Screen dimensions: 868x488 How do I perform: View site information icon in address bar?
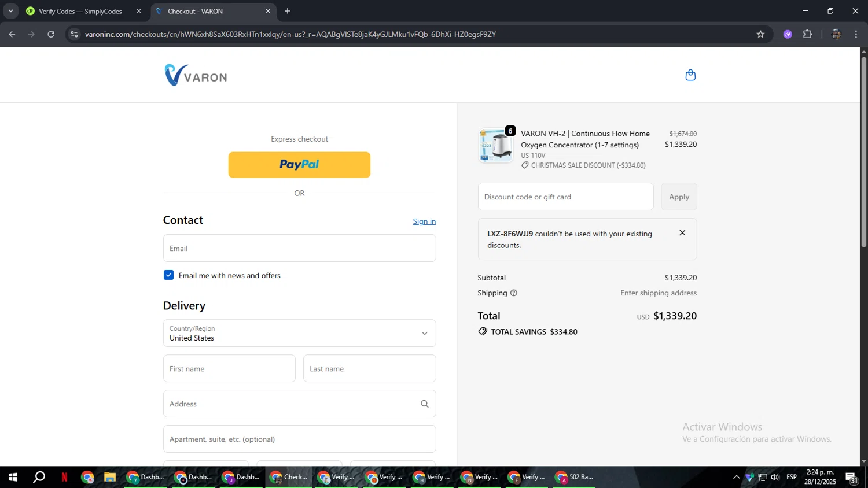point(74,34)
